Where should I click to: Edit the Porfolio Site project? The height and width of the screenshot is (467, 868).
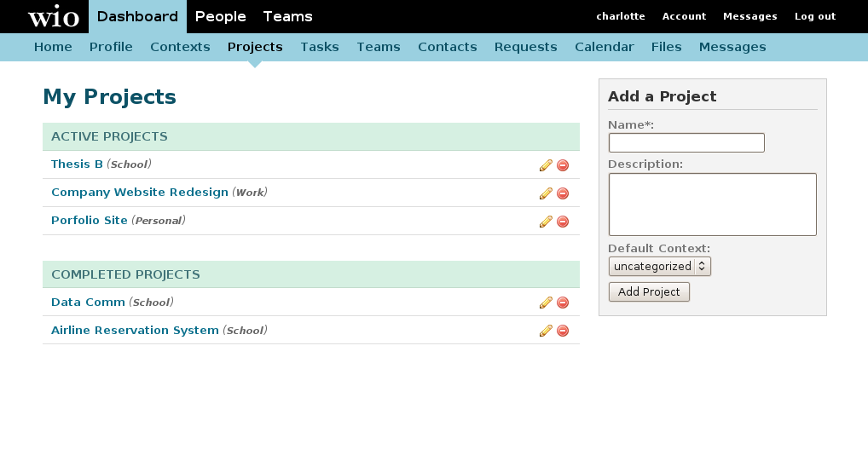(546, 222)
